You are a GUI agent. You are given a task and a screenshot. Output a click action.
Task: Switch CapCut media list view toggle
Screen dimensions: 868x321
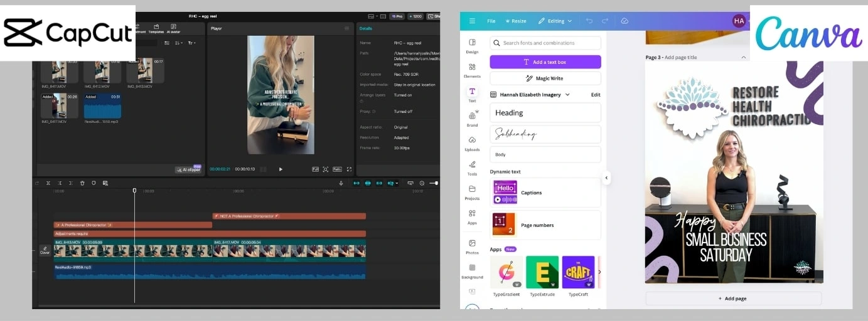pyautogui.click(x=167, y=43)
